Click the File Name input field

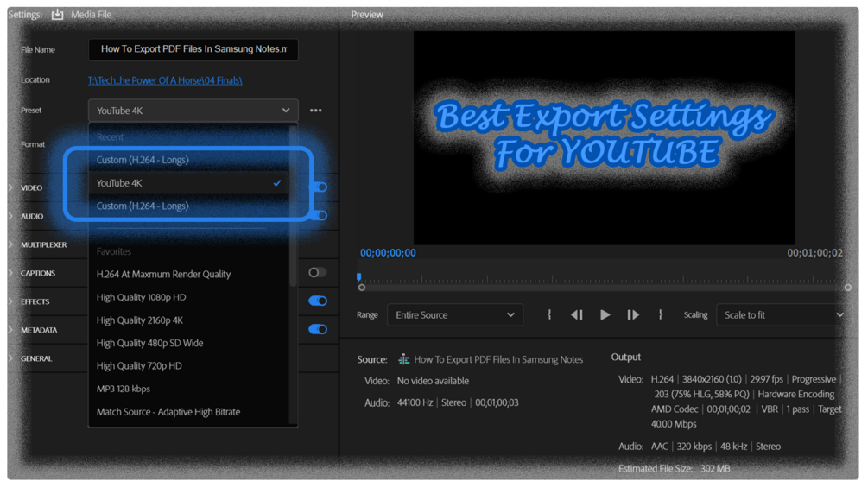coord(193,49)
